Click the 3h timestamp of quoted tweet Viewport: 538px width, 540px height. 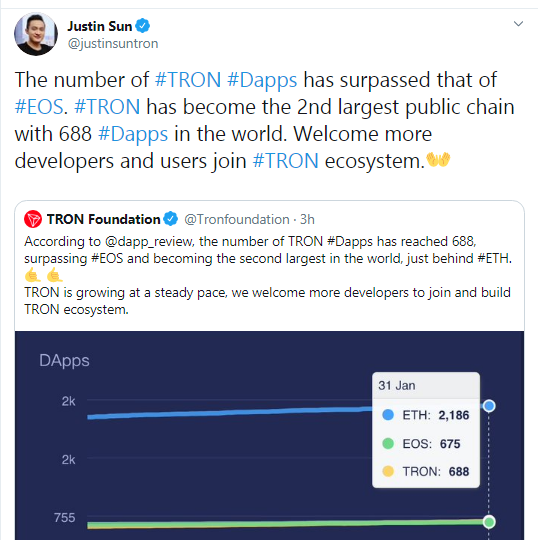click(x=307, y=219)
